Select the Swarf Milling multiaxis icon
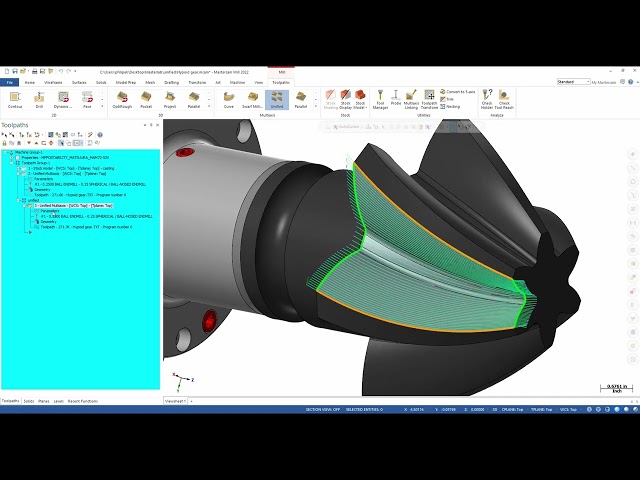 tap(252, 100)
